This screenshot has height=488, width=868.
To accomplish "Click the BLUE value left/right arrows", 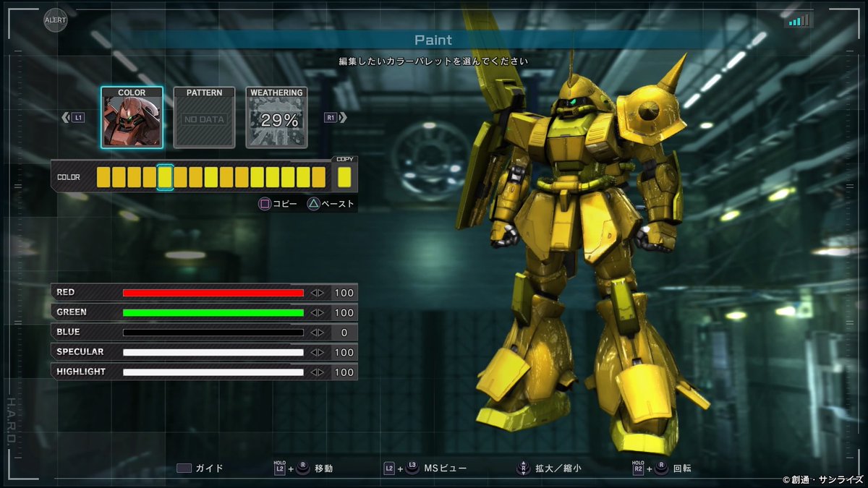I will point(318,333).
